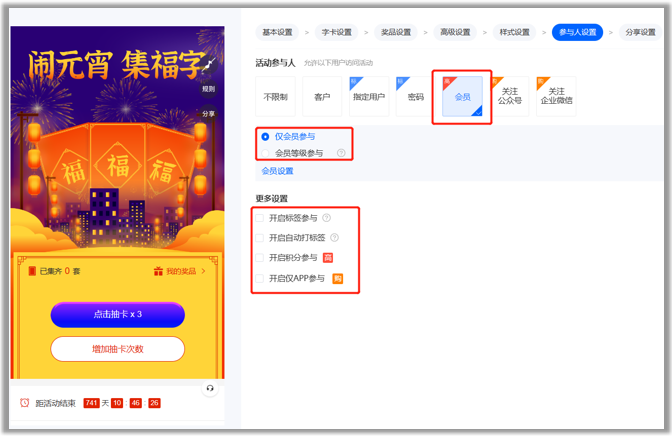Toggle the music icon in preview
The width and height of the screenshot is (672, 436).
pyautogui.click(x=209, y=64)
